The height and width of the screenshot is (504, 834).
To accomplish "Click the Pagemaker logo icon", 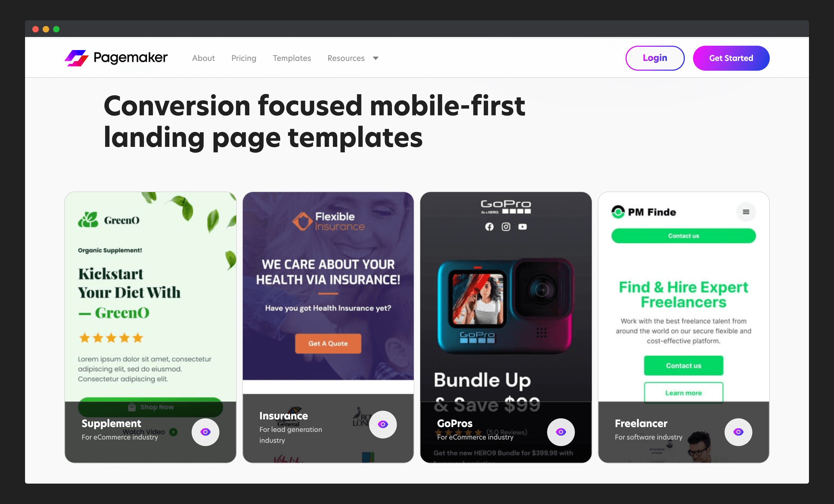I will (76, 58).
